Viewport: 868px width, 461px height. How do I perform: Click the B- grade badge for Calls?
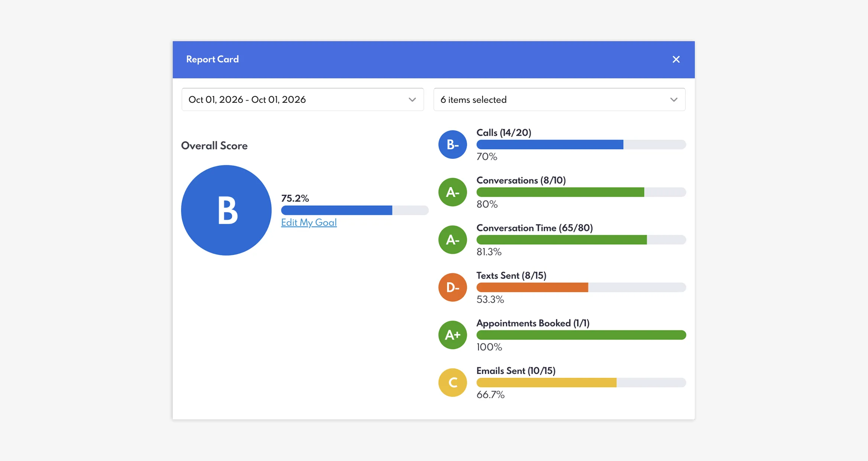pyautogui.click(x=453, y=144)
